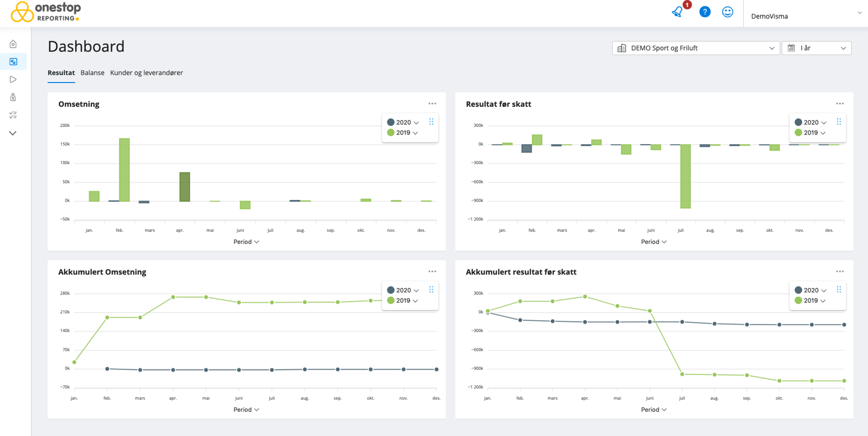Viewport: 868px width, 436px height.
Task: Open the 'I år' period dropdown
Action: [816, 48]
